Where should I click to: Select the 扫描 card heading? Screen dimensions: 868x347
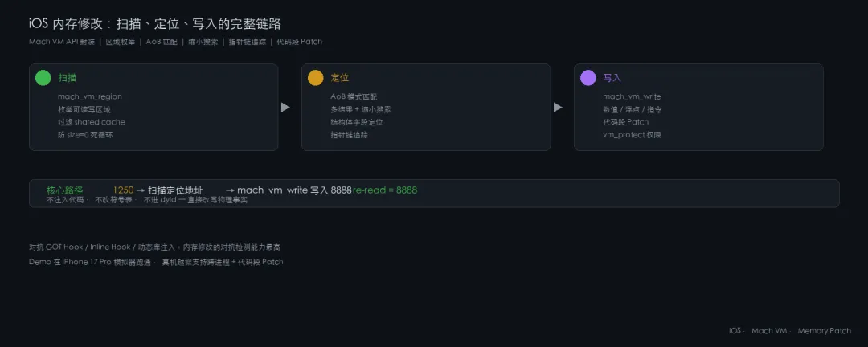pos(67,78)
